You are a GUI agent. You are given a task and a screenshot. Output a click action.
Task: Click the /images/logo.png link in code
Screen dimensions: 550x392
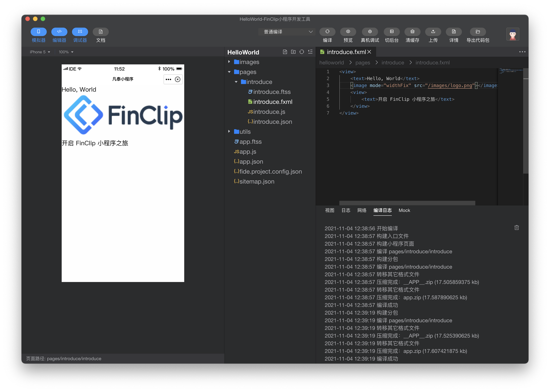pyautogui.click(x=450, y=86)
